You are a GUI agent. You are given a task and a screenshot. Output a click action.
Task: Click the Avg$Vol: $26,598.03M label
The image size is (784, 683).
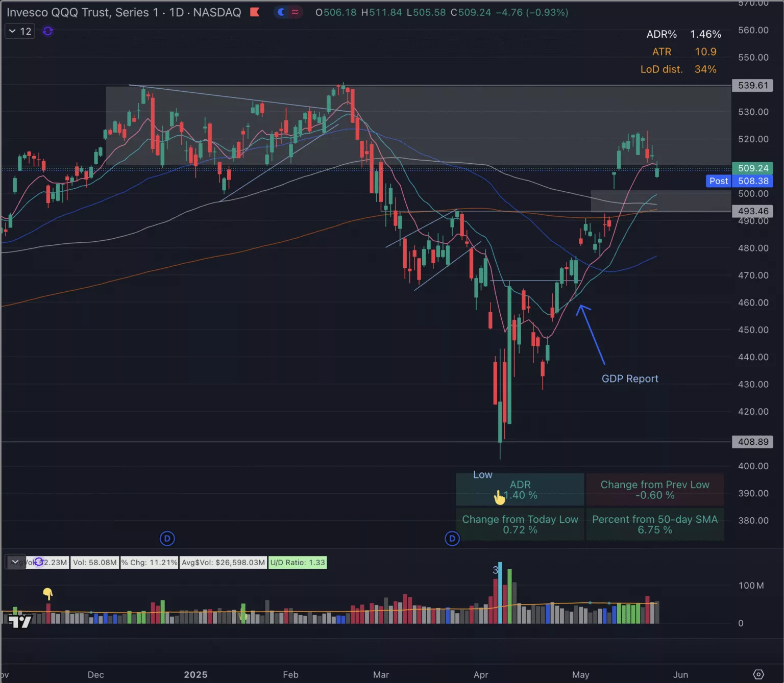click(x=224, y=563)
